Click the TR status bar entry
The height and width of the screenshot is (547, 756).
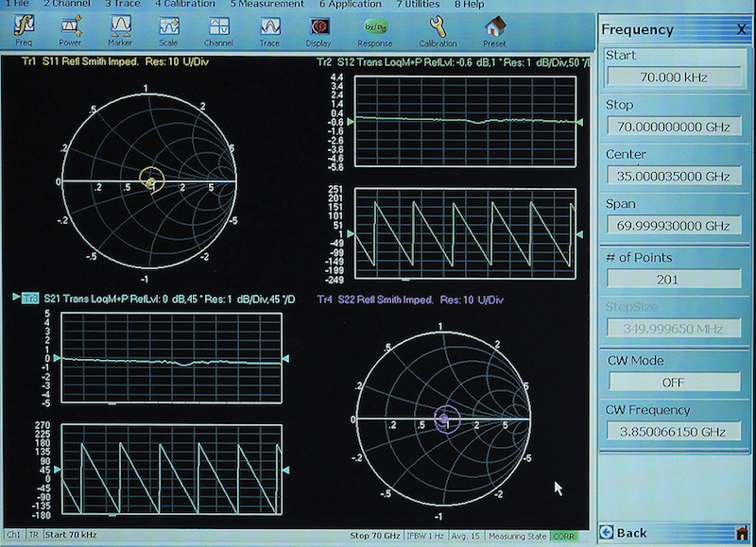pyautogui.click(x=33, y=535)
